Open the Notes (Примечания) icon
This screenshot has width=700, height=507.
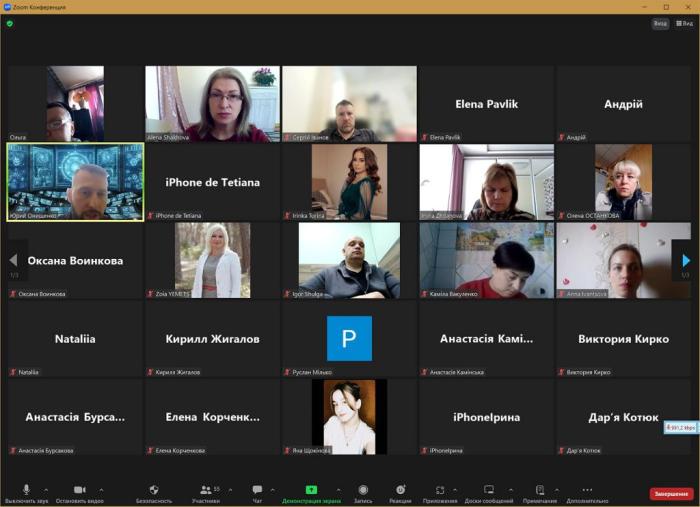pos(540,489)
